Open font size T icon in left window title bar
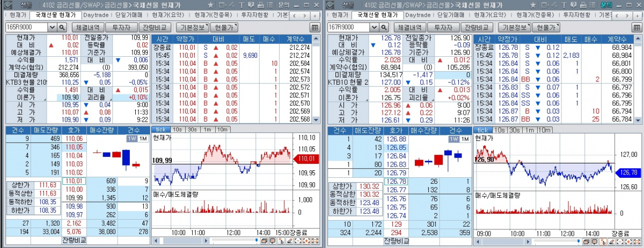Screen dimensions: 644x248 pyautogui.click(x=241, y=5)
